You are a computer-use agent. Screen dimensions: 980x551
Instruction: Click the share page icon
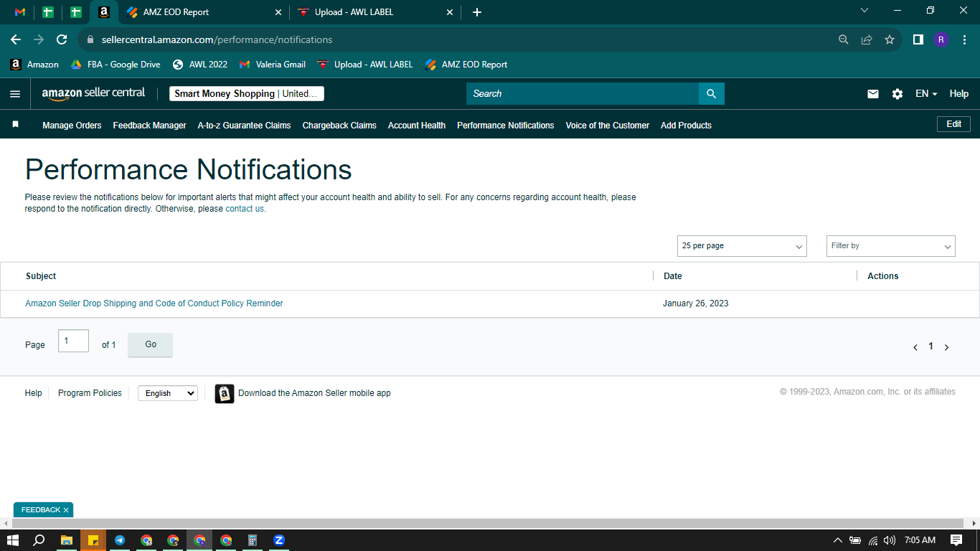coord(867,39)
